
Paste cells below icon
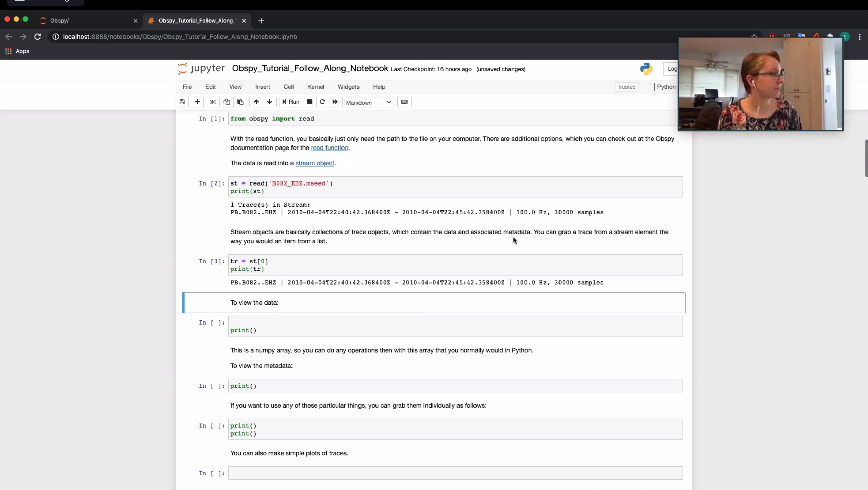pos(240,102)
